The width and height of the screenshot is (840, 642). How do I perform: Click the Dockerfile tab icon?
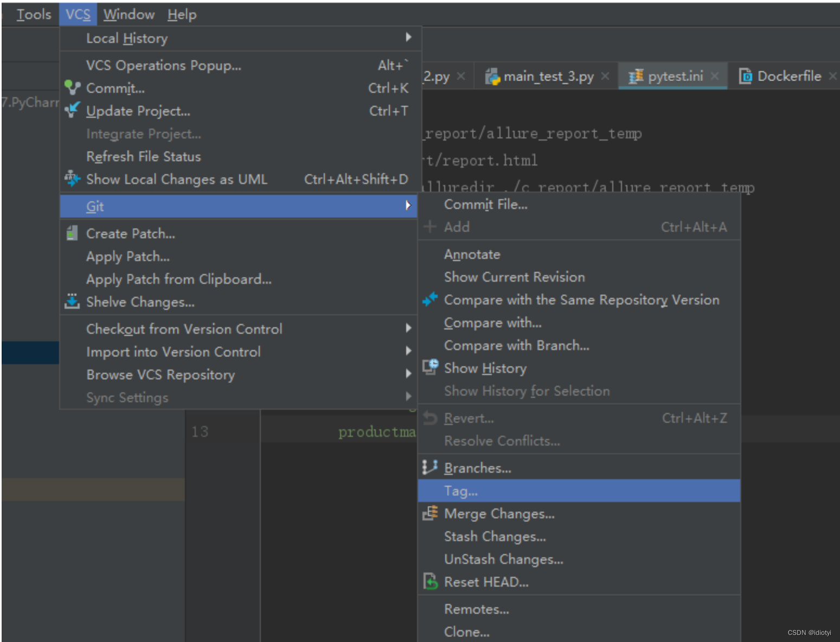coord(746,77)
